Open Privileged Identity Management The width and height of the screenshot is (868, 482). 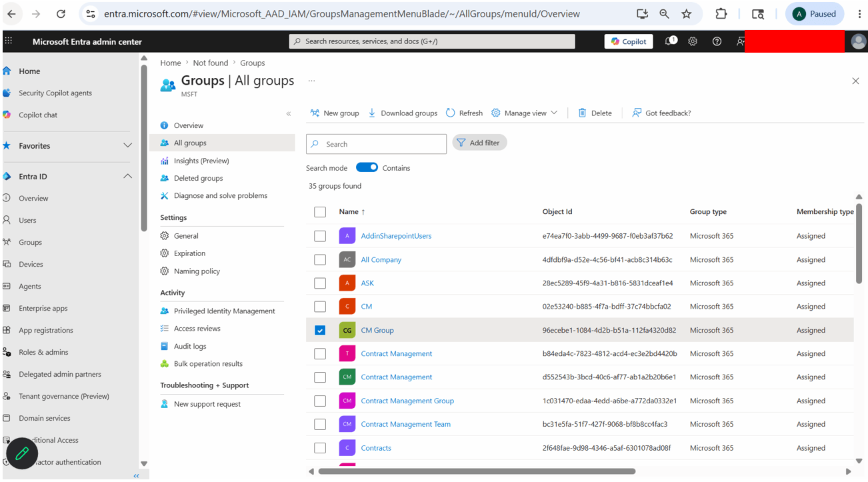[x=224, y=311]
